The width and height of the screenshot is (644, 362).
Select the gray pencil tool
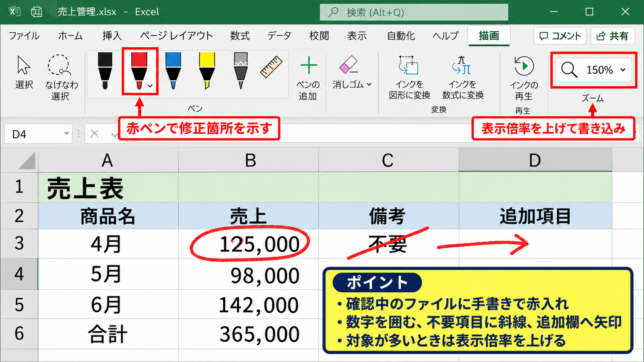[241, 71]
